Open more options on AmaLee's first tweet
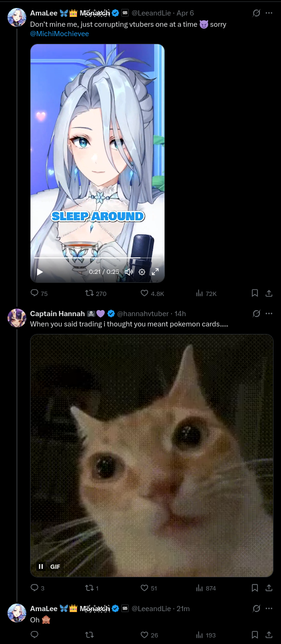281x644 pixels. click(269, 13)
